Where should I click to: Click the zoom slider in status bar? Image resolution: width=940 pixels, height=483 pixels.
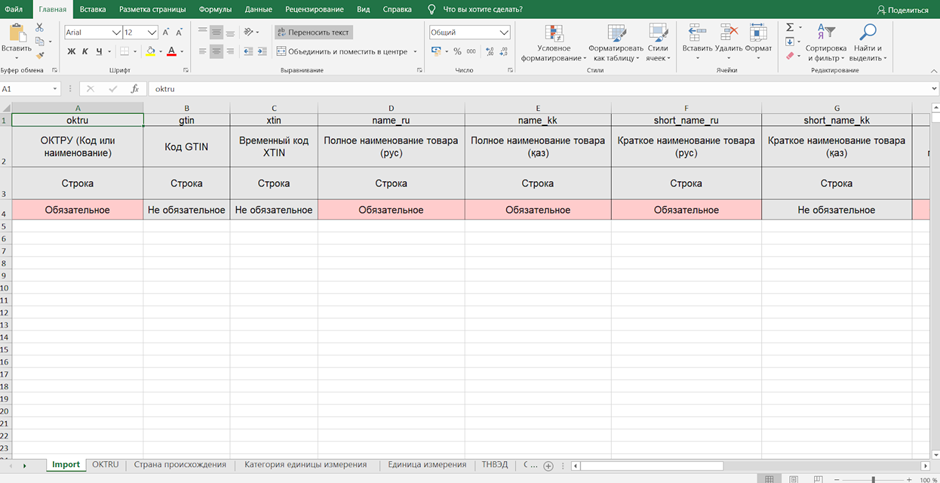point(873,479)
